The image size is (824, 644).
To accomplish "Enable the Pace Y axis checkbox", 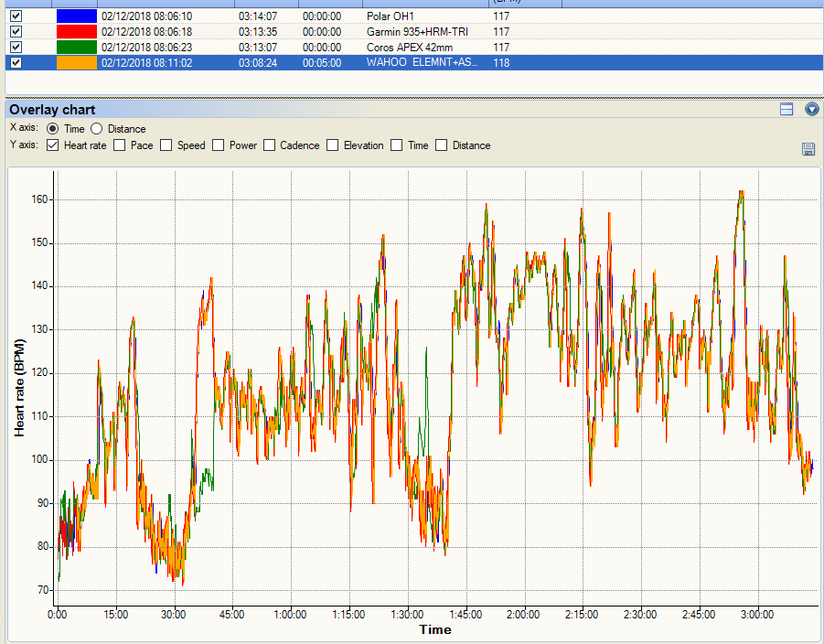I will [x=120, y=145].
